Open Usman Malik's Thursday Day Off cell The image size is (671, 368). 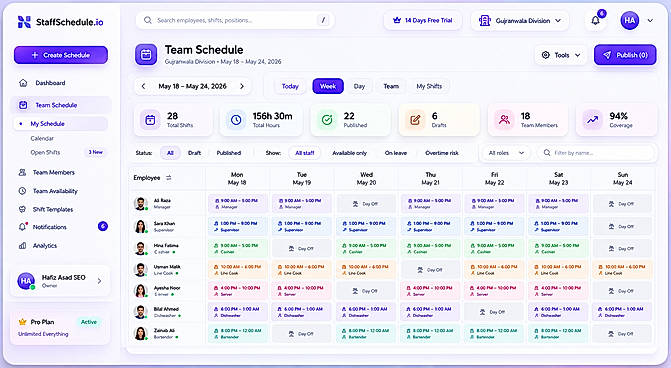(431, 270)
